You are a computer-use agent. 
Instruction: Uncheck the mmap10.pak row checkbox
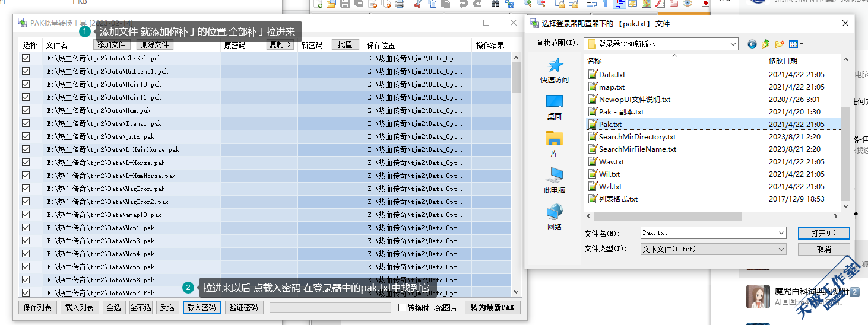(x=26, y=215)
